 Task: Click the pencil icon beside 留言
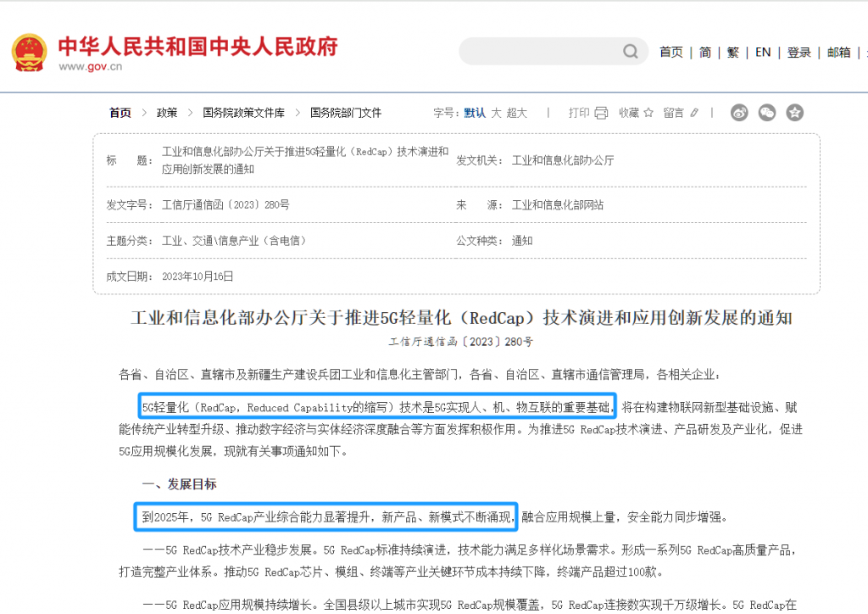(x=694, y=113)
